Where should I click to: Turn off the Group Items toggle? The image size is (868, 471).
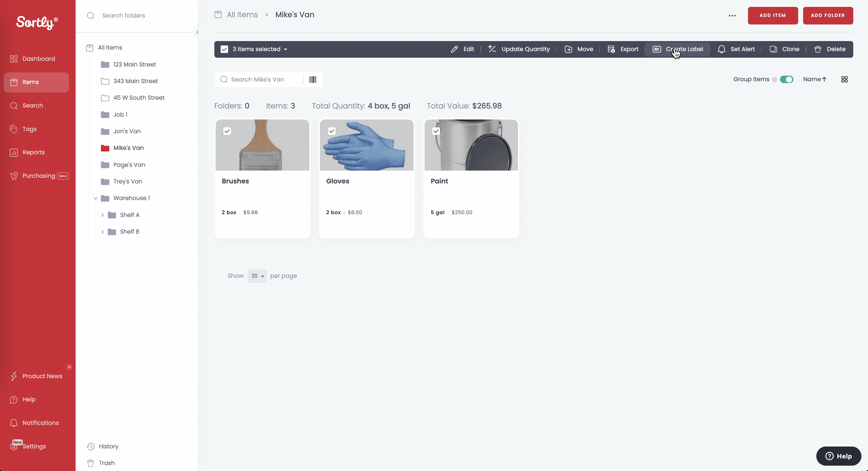787,80
